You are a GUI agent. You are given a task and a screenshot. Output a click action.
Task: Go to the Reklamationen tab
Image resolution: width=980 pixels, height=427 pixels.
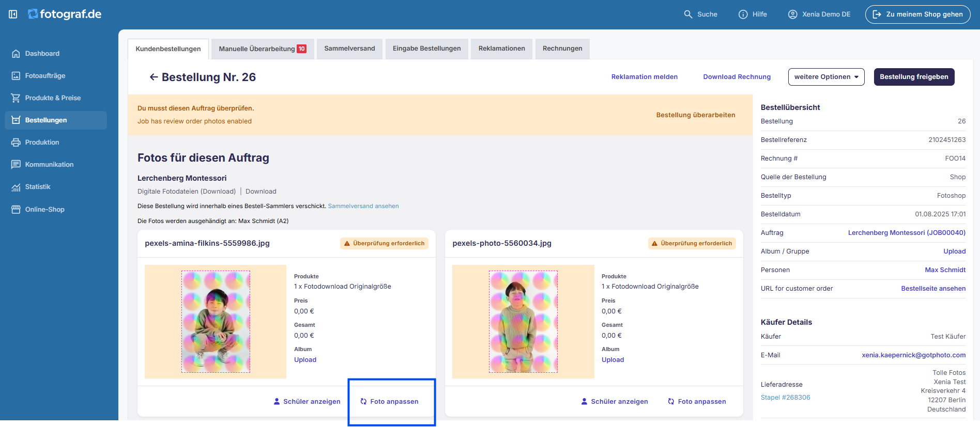coord(501,49)
